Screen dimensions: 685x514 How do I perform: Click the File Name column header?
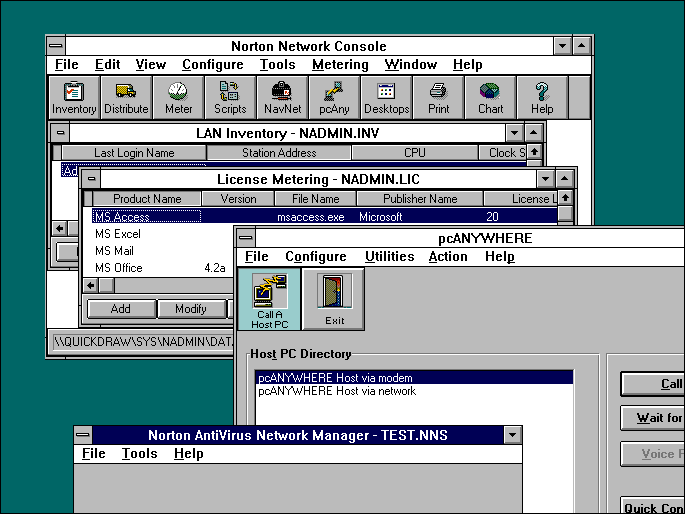point(315,199)
